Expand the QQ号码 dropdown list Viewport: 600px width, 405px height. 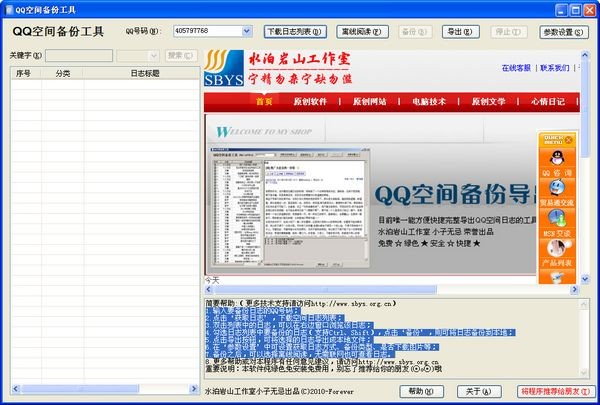(x=247, y=32)
